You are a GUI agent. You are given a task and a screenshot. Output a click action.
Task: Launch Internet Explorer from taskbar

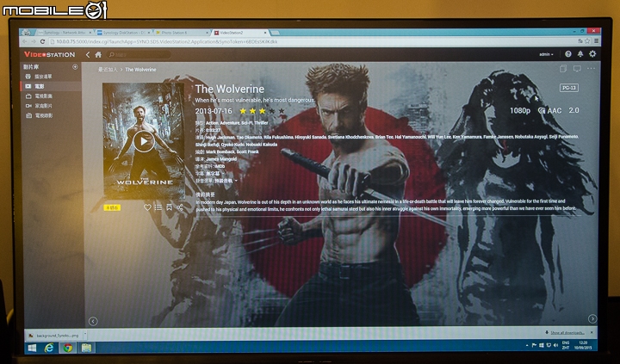pos(49,348)
